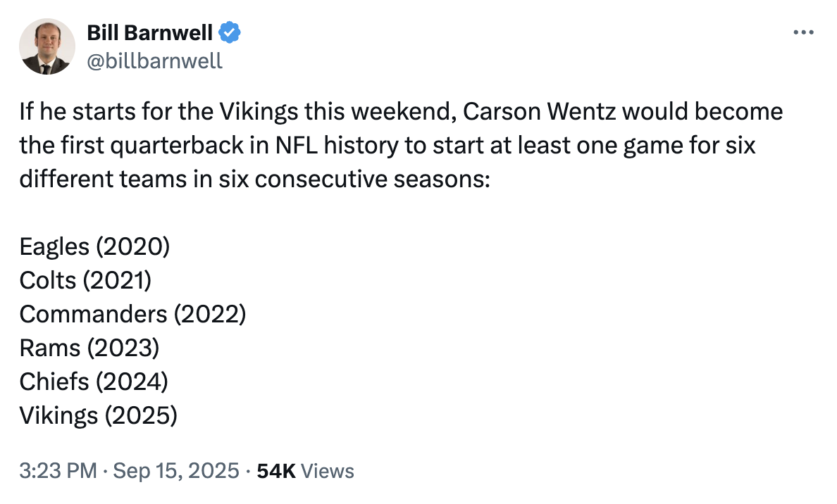Click the 3:23 PM timestamp

pyautogui.click(x=58, y=471)
